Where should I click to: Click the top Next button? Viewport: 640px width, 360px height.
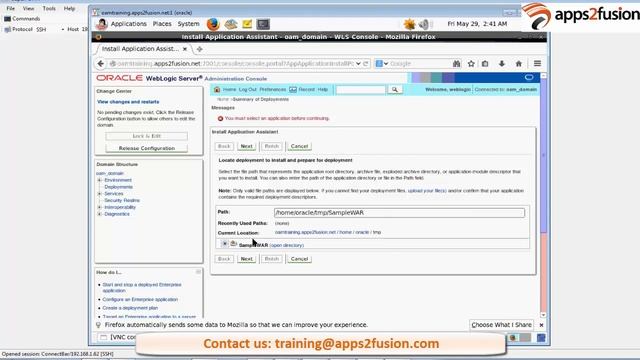(x=247, y=146)
